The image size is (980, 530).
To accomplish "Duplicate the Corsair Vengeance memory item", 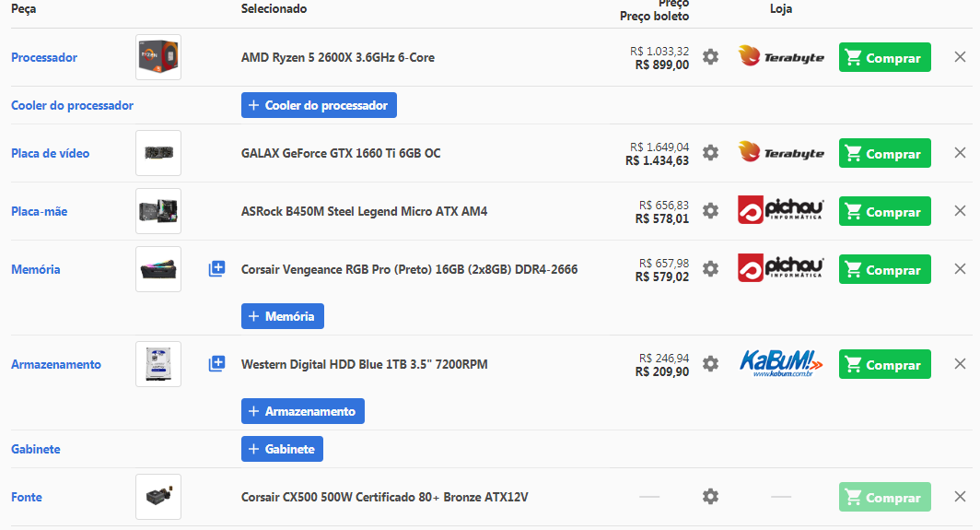I will tap(216, 269).
